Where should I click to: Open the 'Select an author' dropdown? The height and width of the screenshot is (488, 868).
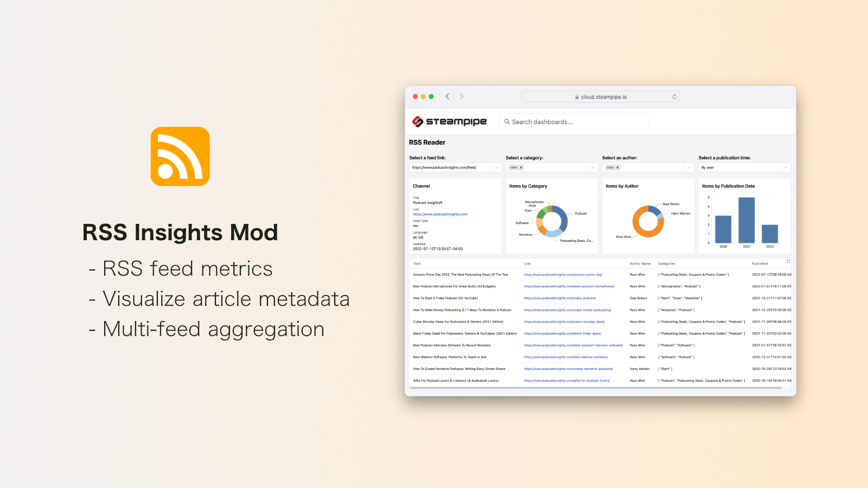(688, 167)
